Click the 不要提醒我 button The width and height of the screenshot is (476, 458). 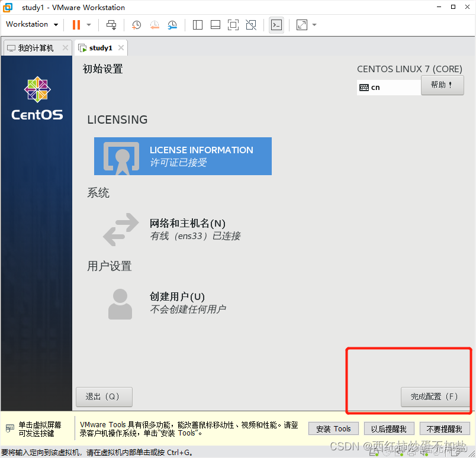(x=445, y=429)
